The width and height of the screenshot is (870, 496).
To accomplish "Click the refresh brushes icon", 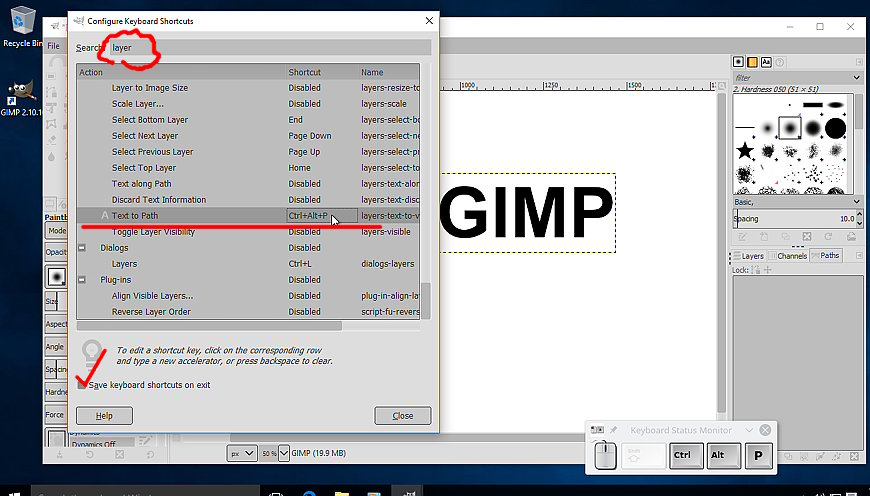I will click(x=828, y=237).
